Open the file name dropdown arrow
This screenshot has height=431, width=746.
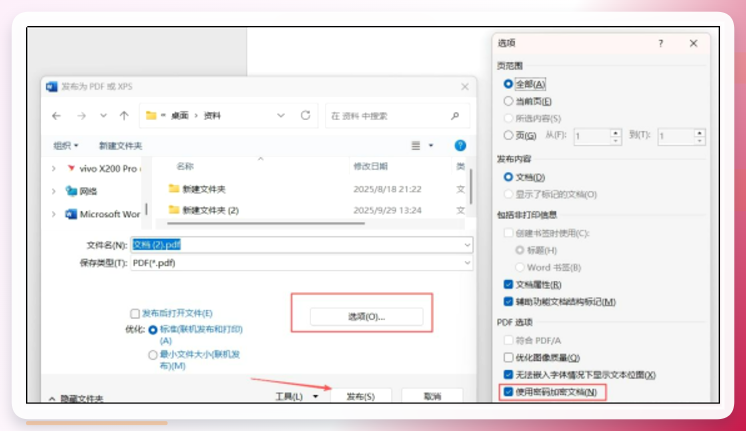click(x=467, y=245)
